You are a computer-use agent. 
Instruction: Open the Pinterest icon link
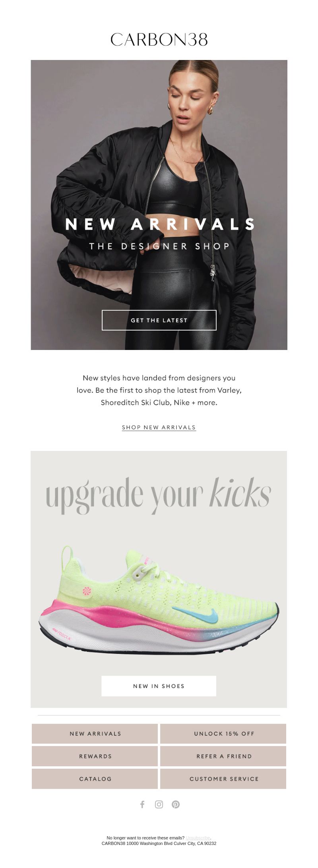point(176,804)
